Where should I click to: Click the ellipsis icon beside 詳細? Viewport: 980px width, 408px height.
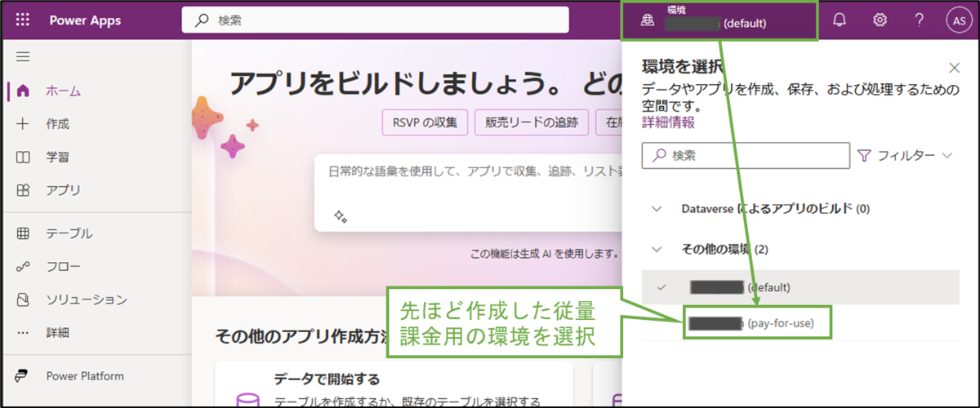coord(23,333)
